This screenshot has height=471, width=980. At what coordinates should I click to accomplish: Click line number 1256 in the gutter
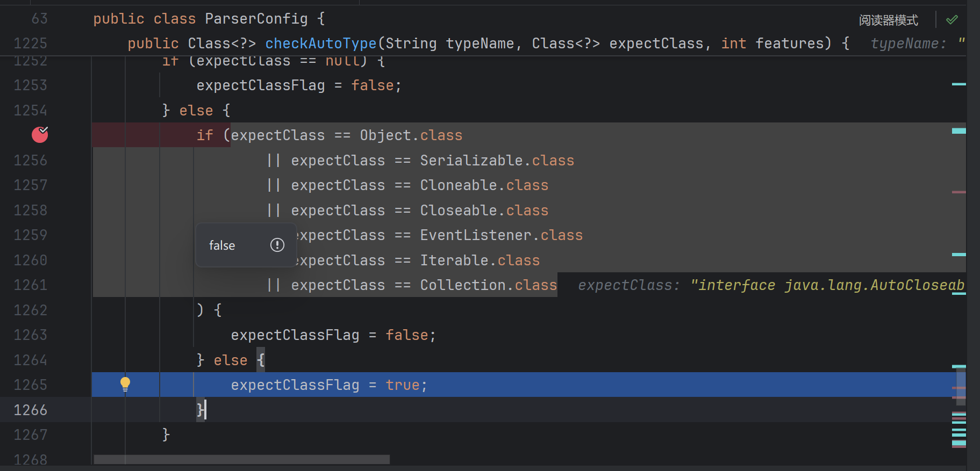click(x=31, y=161)
